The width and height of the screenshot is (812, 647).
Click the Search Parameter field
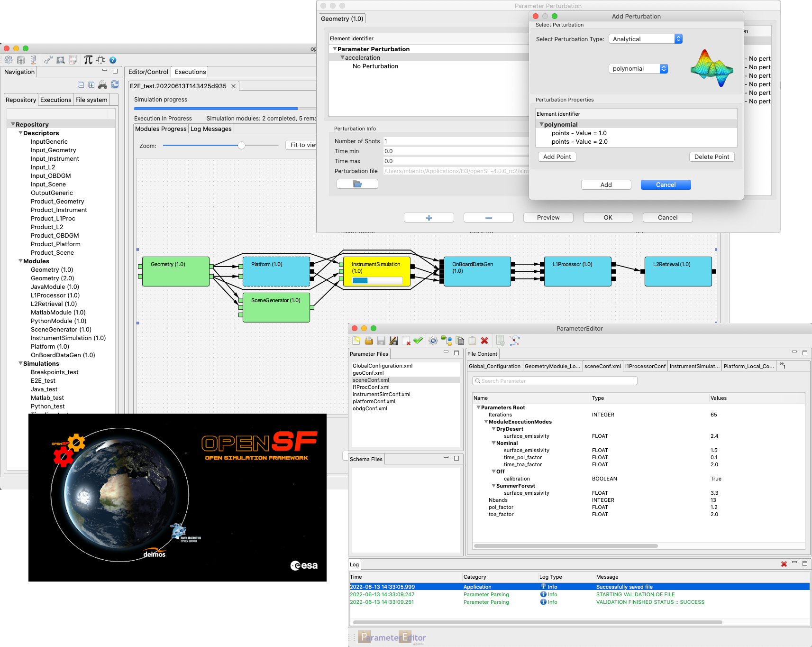(555, 381)
